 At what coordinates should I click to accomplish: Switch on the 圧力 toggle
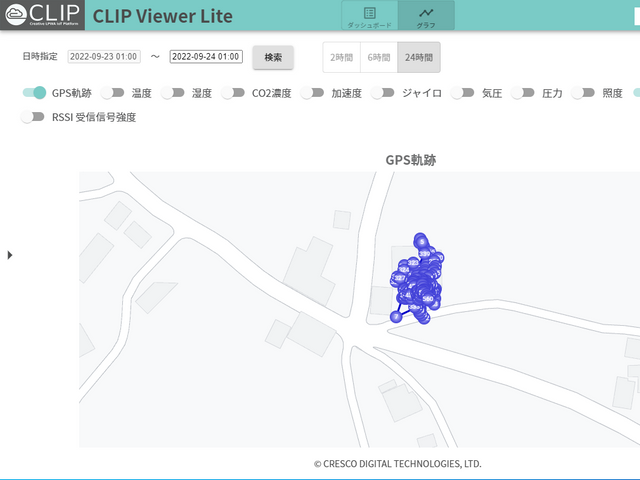[522, 93]
